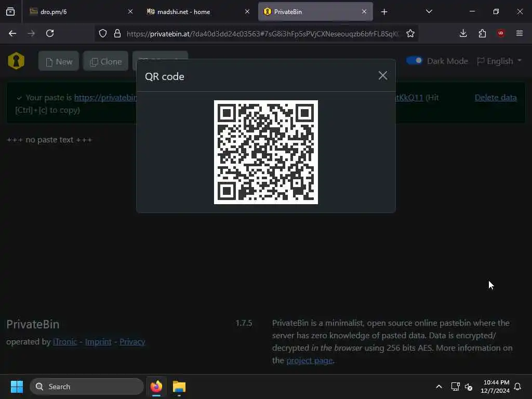Open the paste URL link

pyautogui.click(x=105, y=98)
